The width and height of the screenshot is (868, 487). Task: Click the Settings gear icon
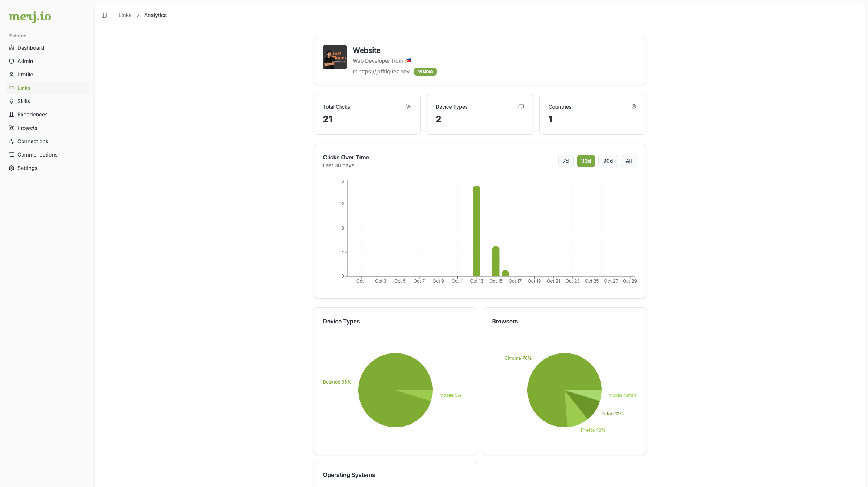click(x=11, y=168)
